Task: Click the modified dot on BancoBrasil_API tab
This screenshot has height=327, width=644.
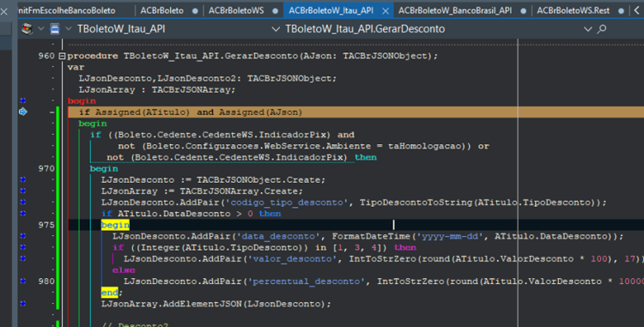Action: click(x=523, y=11)
